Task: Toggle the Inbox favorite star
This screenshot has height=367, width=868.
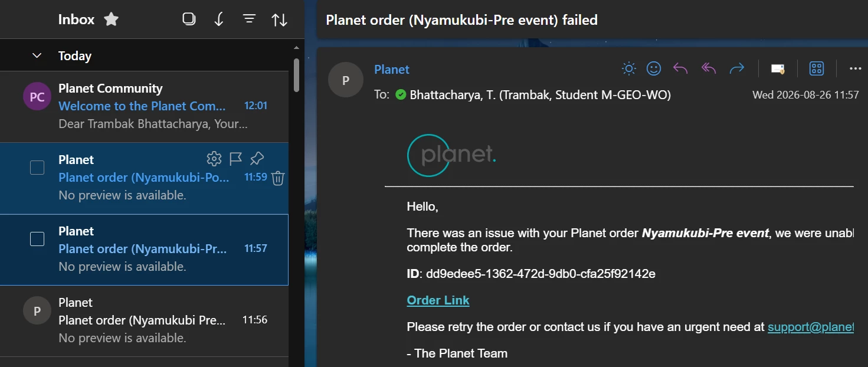Action: (111, 19)
